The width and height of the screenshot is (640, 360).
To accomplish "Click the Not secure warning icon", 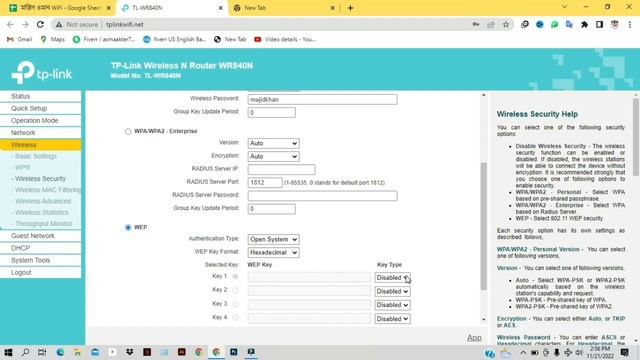I will 59,24.
